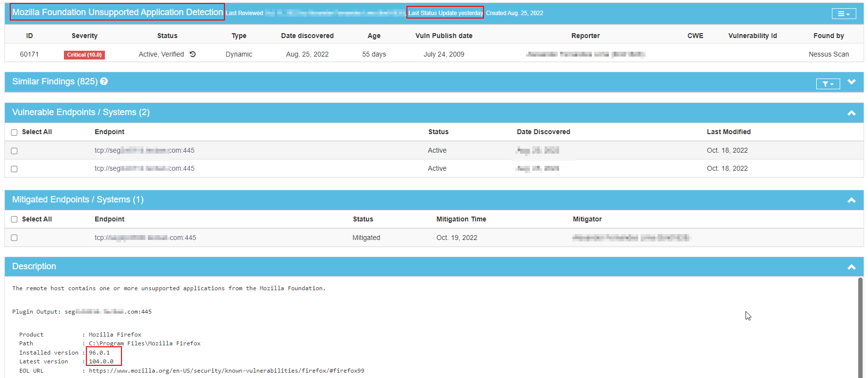Click the finding ID 60171

click(29, 54)
